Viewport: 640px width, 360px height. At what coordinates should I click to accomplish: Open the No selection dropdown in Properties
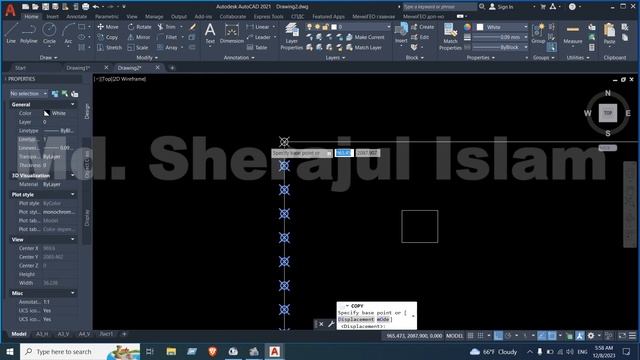coord(28,93)
